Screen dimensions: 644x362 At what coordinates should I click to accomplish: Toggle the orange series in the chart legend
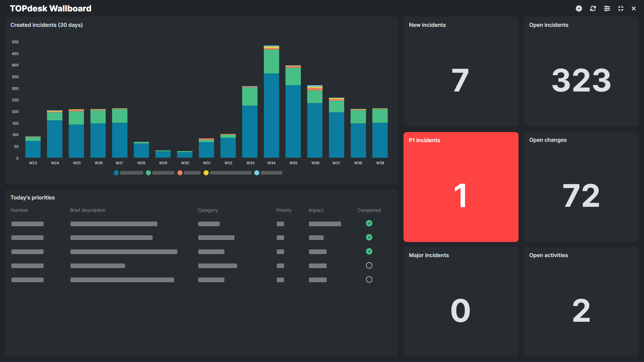(x=180, y=173)
